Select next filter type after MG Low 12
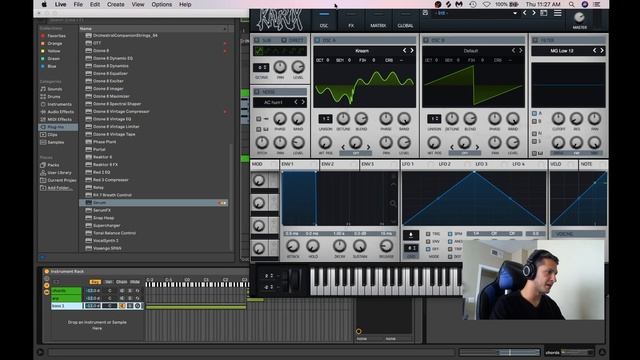Screen dimensions: 640x360 click(602, 51)
